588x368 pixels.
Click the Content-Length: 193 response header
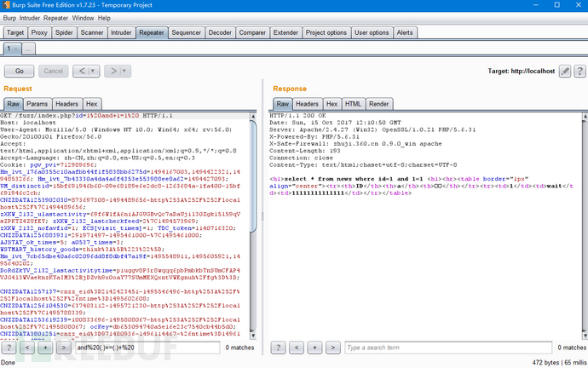305,151
